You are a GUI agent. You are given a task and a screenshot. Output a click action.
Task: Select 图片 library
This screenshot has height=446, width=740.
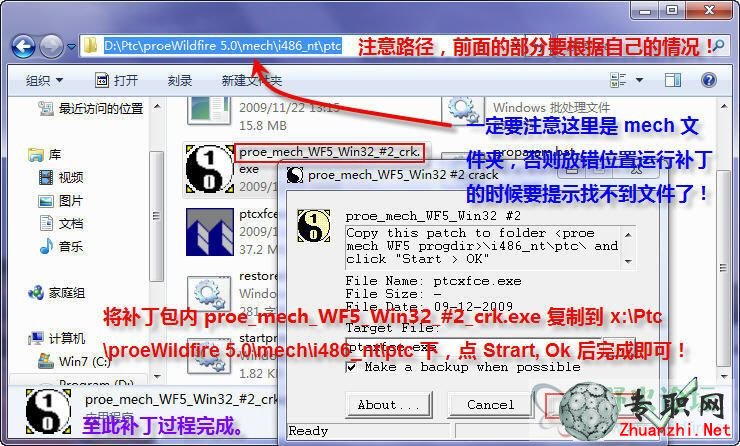pos(61,201)
